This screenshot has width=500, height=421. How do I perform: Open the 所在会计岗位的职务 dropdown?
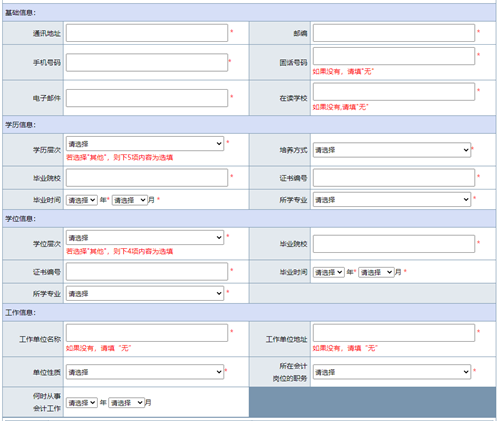(392, 372)
